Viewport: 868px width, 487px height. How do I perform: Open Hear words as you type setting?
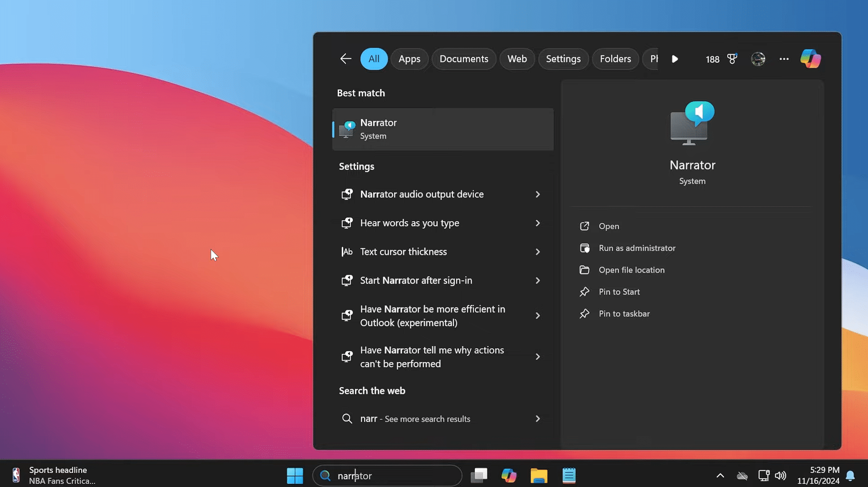[x=443, y=223]
